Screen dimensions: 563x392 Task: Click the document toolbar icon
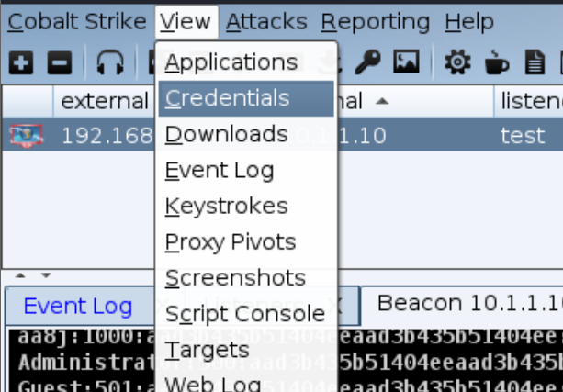(535, 62)
